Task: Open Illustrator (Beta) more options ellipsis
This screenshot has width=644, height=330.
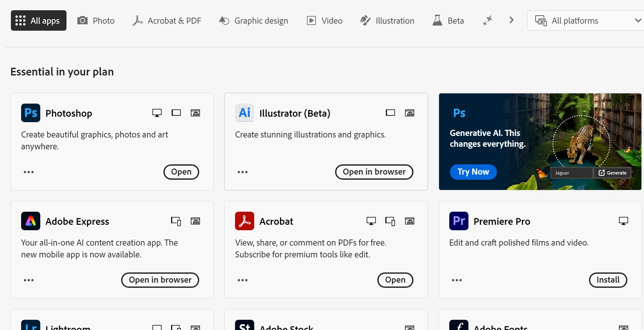Action: point(243,172)
